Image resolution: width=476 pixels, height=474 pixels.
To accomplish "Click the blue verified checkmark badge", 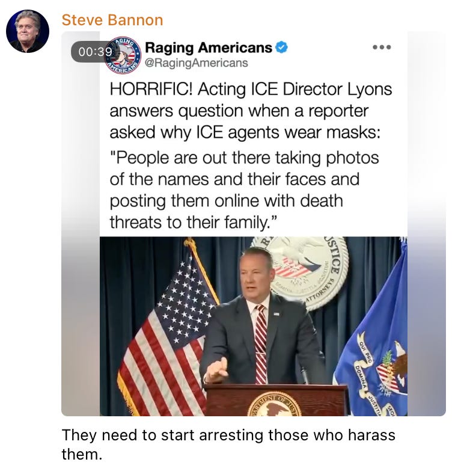I will click(x=282, y=48).
